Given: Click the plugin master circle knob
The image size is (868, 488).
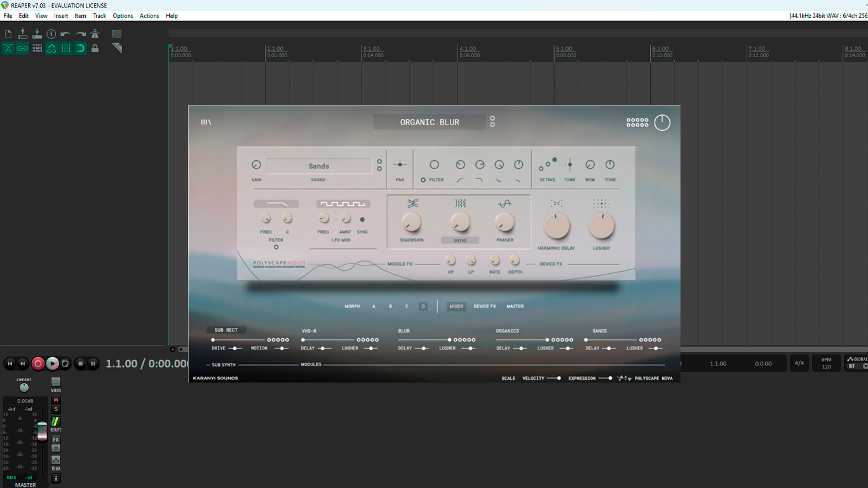Looking at the screenshot, I should point(662,123).
